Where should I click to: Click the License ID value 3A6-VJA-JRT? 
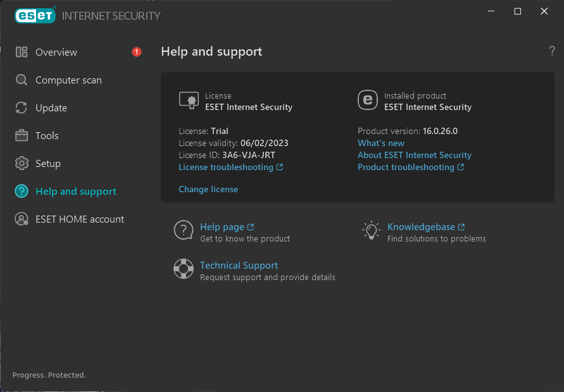(x=249, y=155)
